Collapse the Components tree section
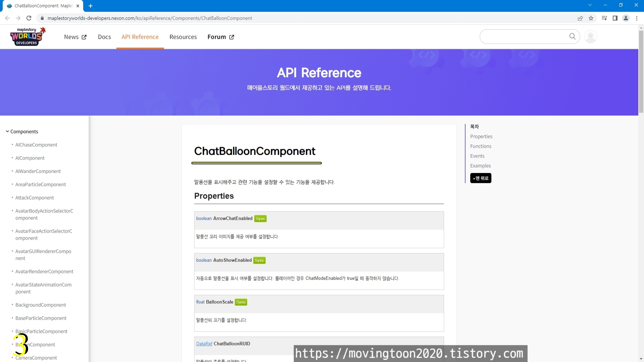 (x=7, y=131)
